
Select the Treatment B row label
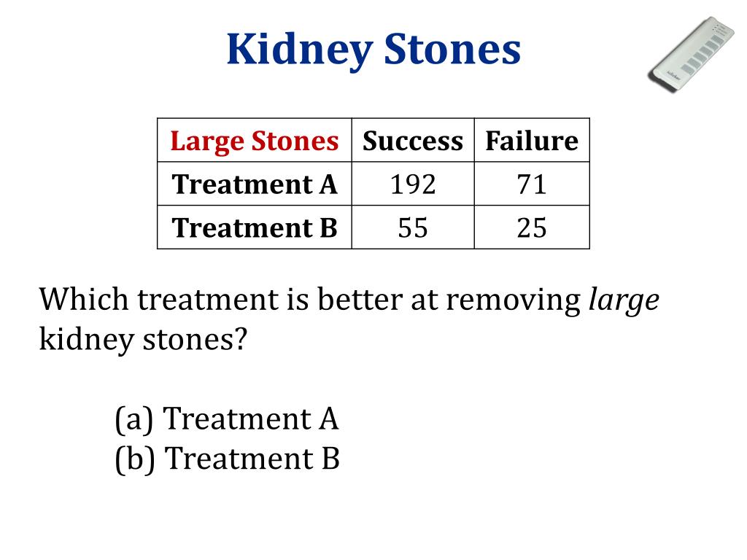pyautogui.click(x=255, y=227)
